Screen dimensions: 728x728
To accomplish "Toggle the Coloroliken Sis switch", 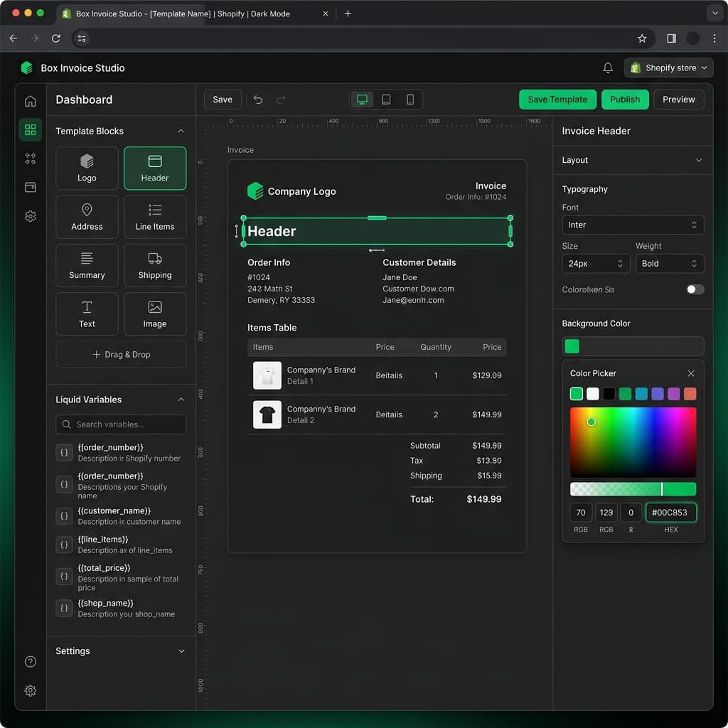I will click(695, 289).
